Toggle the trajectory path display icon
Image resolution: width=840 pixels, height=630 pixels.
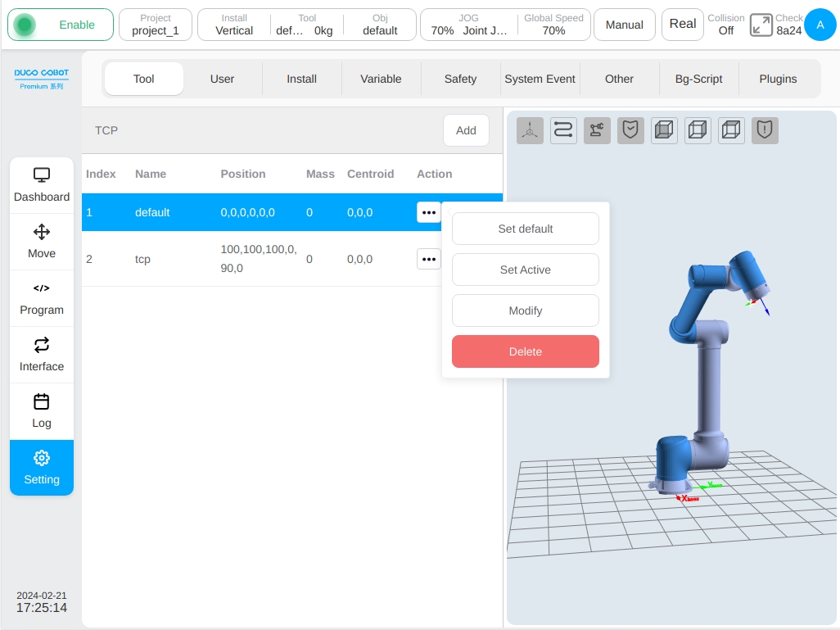tap(563, 130)
